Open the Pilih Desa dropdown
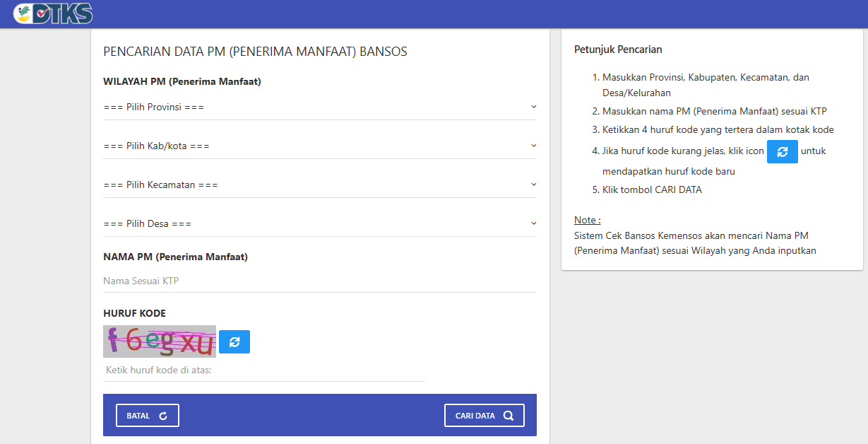 [x=318, y=223]
